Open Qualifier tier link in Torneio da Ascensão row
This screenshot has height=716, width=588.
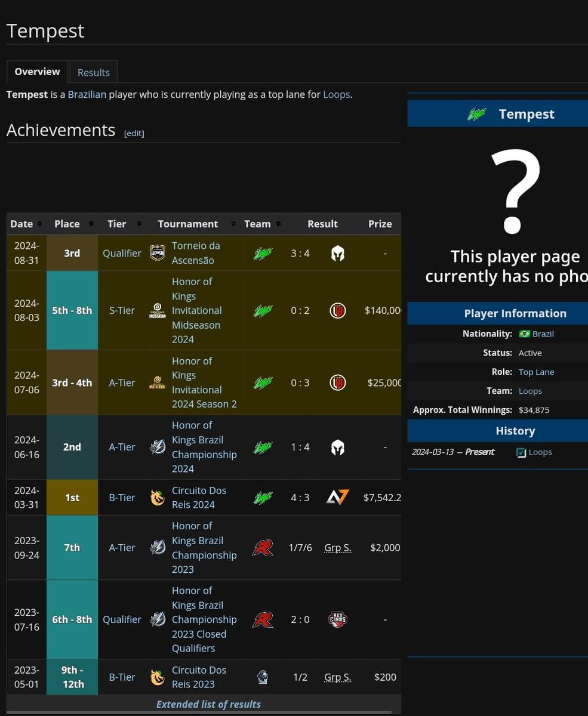click(122, 253)
